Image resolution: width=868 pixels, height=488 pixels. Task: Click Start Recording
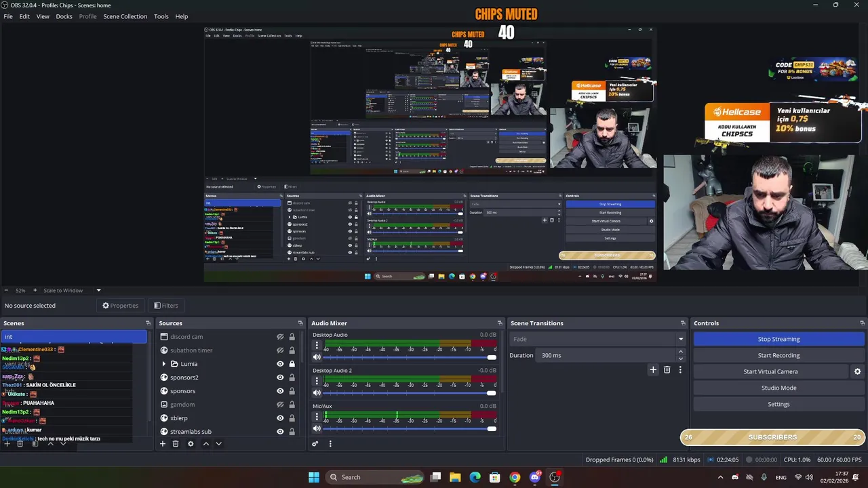point(778,355)
